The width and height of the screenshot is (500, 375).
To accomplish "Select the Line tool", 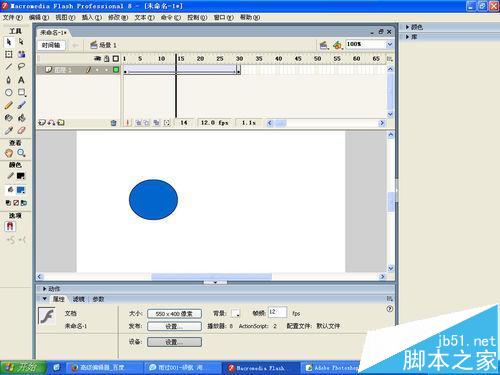I will (x=9, y=67).
